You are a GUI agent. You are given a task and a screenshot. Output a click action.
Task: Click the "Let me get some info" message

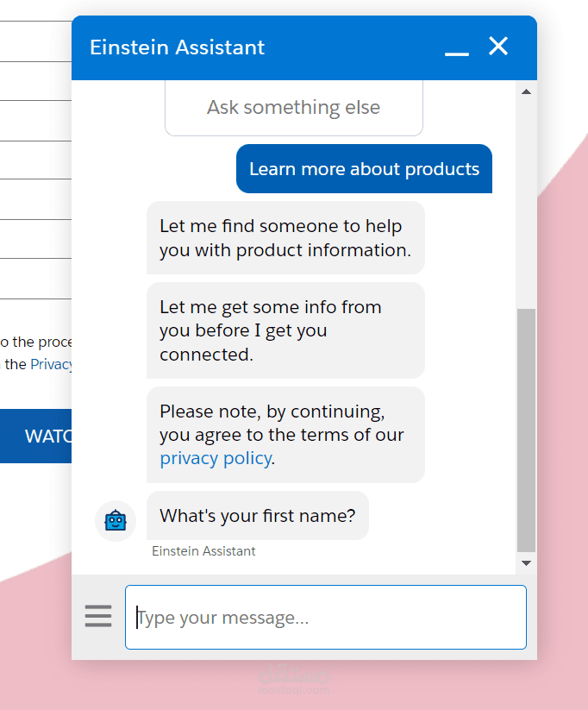(285, 330)
